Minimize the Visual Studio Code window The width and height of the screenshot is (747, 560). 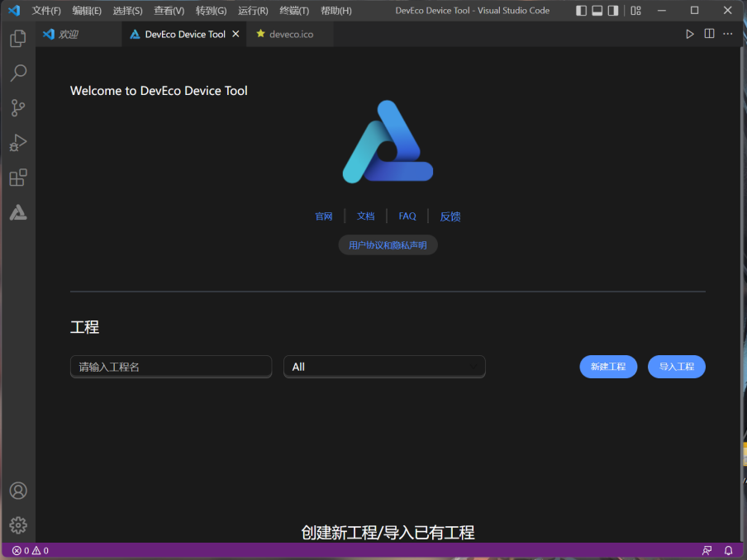coord(662,11)
